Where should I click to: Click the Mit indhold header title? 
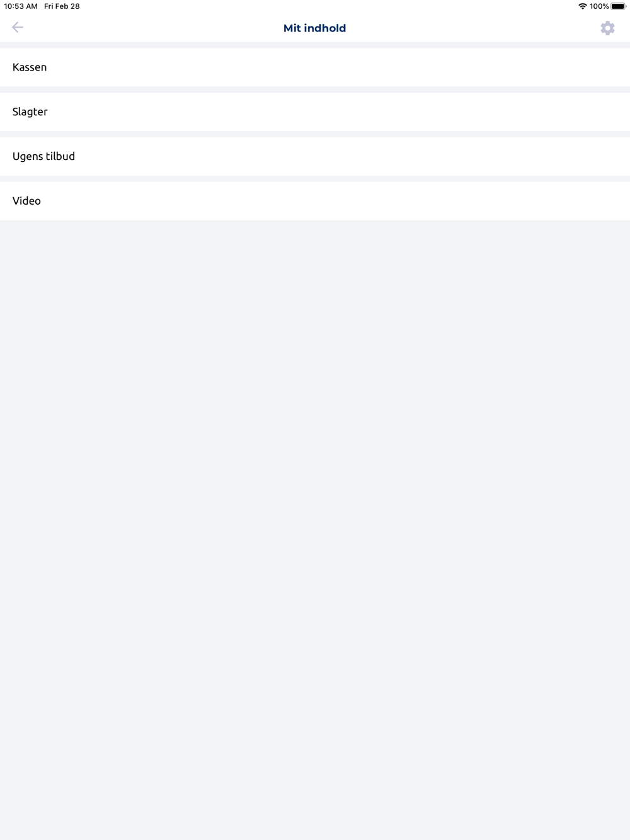click(x=314, y=28)
